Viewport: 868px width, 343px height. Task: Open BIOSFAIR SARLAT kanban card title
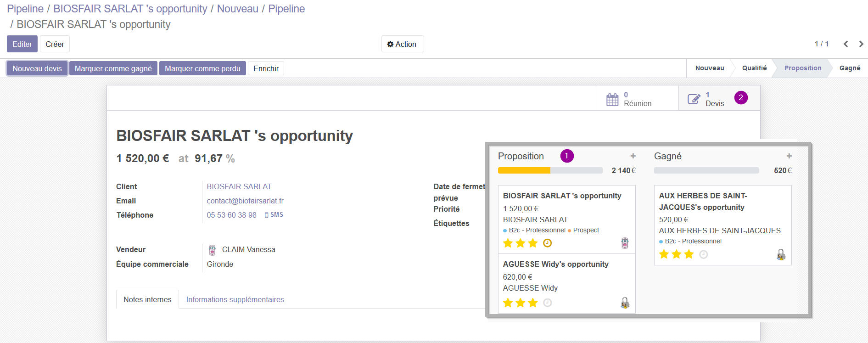tap(562, 196)
